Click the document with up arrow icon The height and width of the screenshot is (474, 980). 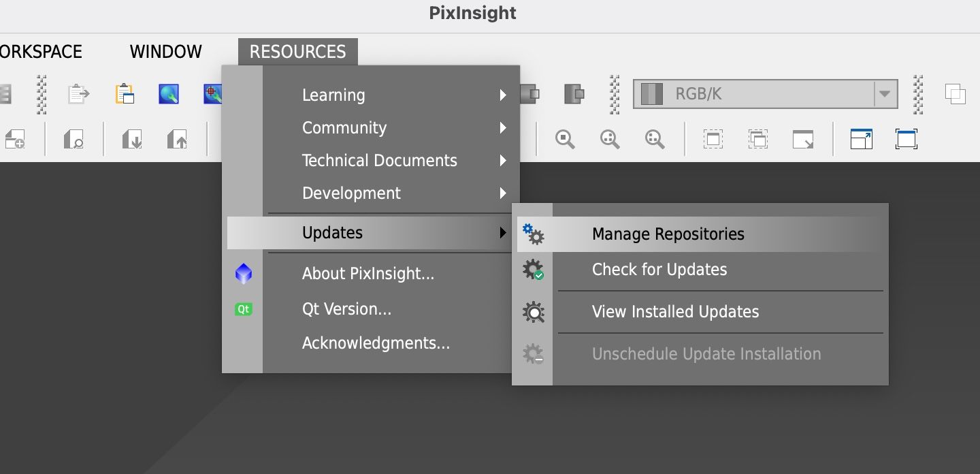point(177,140)
